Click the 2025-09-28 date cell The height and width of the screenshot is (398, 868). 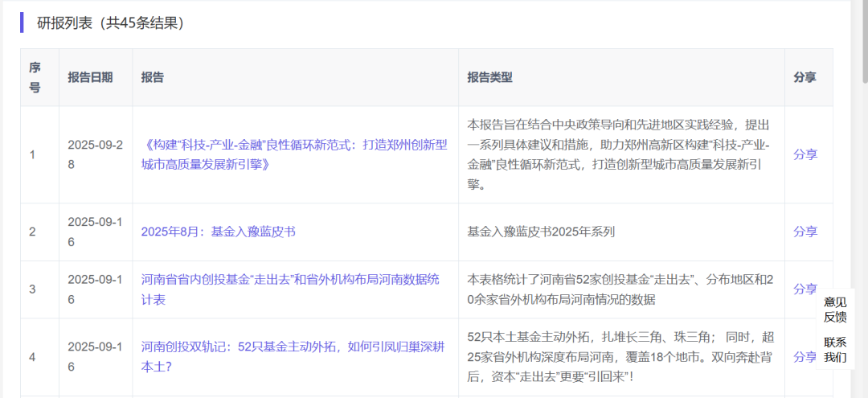point(95,154)
